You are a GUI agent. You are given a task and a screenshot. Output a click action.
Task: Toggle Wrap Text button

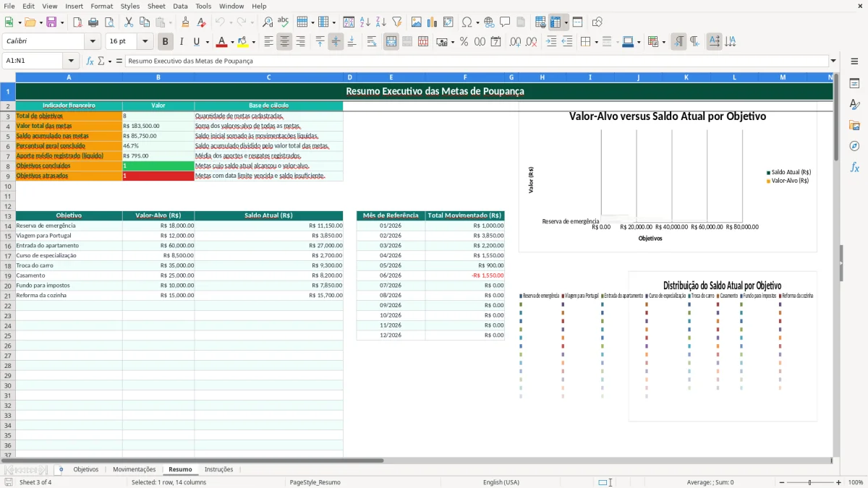(372, 42)
